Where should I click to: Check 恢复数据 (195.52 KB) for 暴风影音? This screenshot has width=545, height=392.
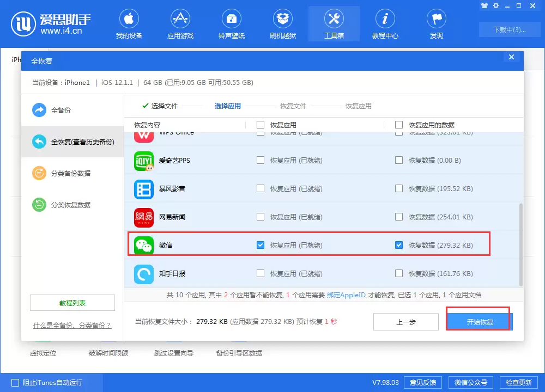(399, 188)
